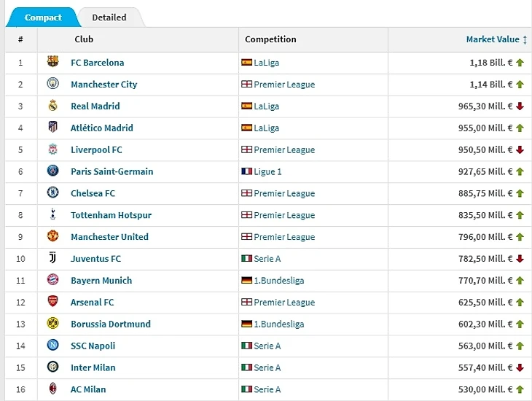
Task: Click the France flag next to Ligue 1
Action: (246, 172)
